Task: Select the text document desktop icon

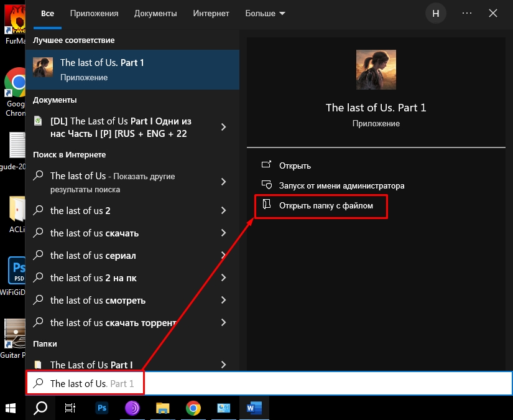Action: point(15,151)
